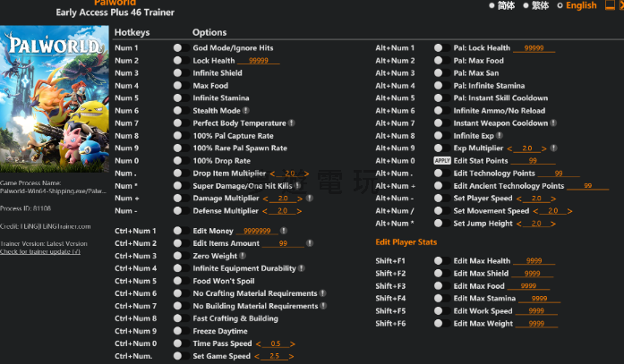Click Edit Work Speed value field
This screenshot has height=364, width=624.
(x=536, y=310)
